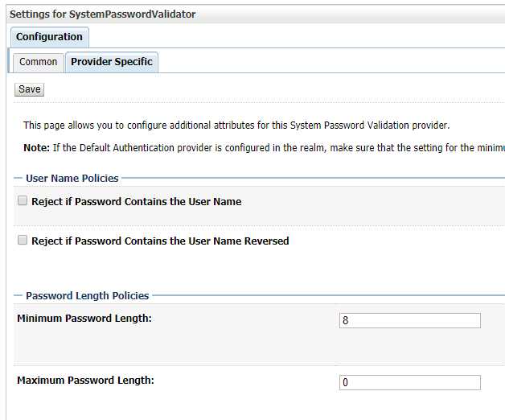Click the Reject if Password Contains User Name Reversed label

coord(160,241)
